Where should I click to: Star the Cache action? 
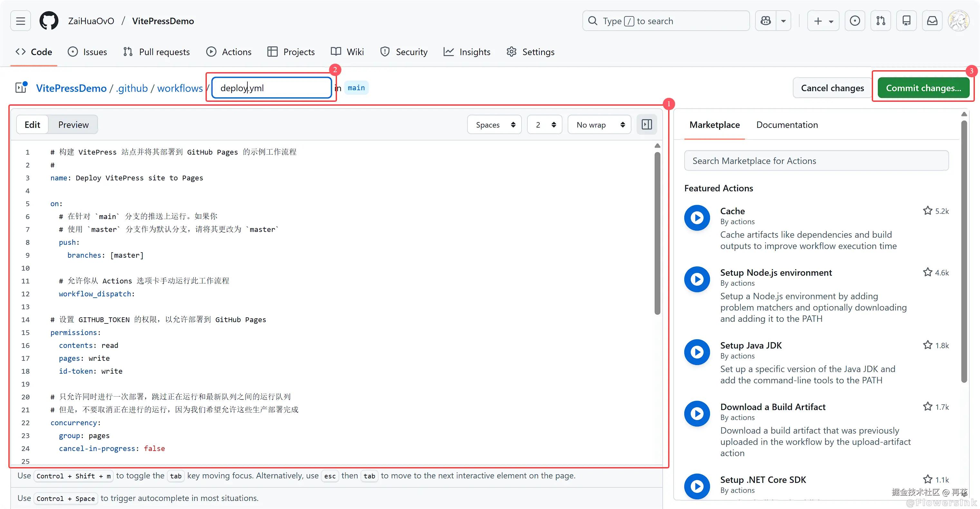(927, 211)
